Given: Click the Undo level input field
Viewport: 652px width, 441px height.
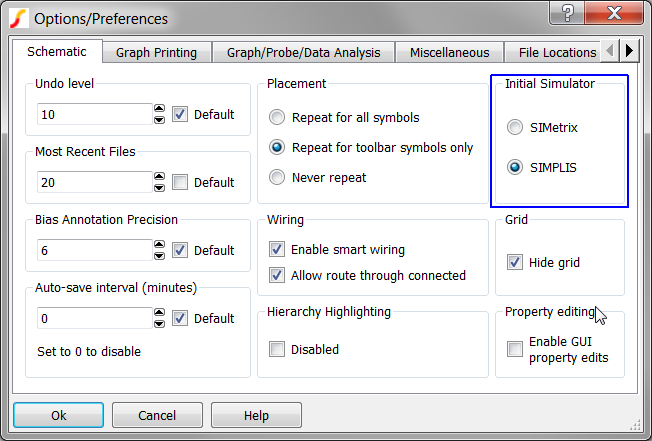Looking at the screenshot, I should point(95,114).
